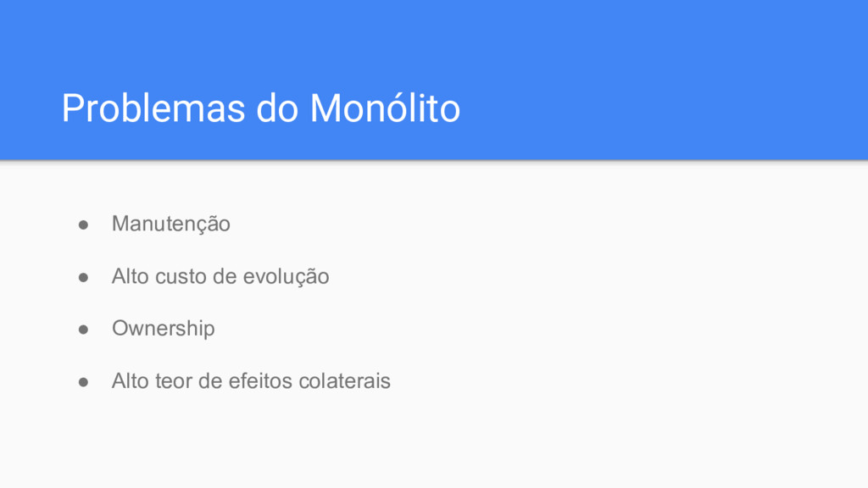Click the bullet dot beside Alto teor de efeitos colaterais
Screen dimensions: 868x488
coord(84,382)
